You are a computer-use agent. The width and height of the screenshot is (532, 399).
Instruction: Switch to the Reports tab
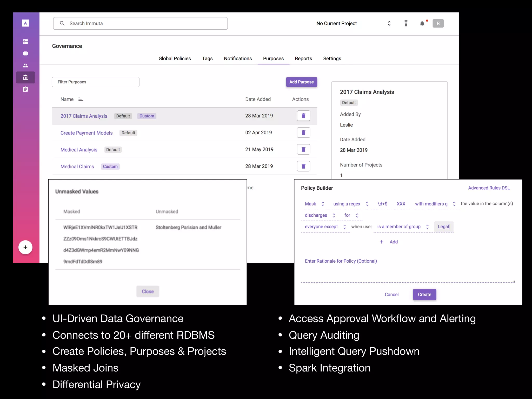(x=303, y=59)
